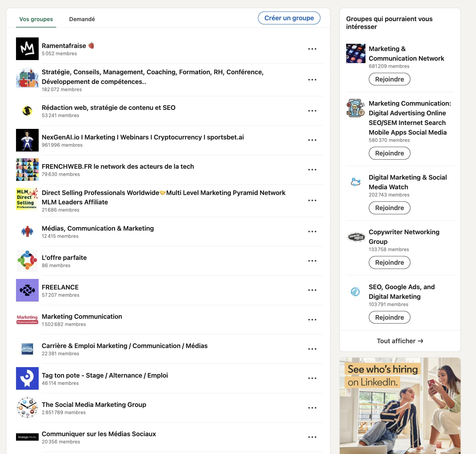Image resolution: width=476 pixels, height=454 pixels.
Task: Open the L'offre parfaite circle logo
Action: point(27,261)
